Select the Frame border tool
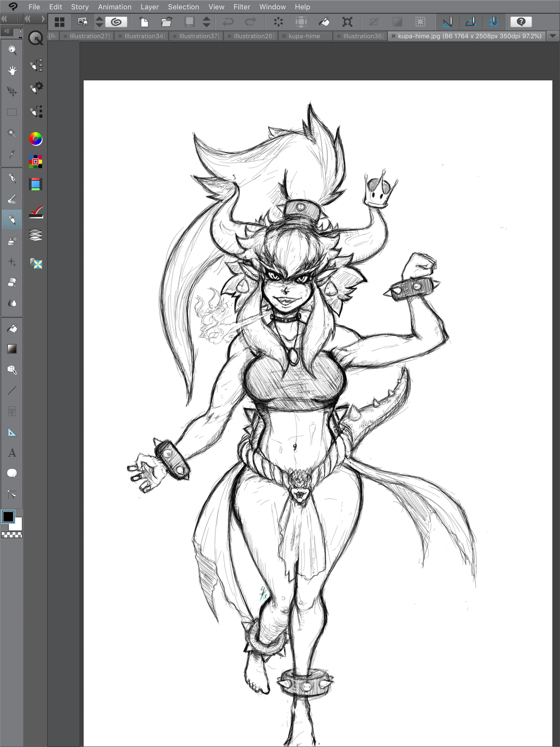560x747 pixels. point(12,411)
